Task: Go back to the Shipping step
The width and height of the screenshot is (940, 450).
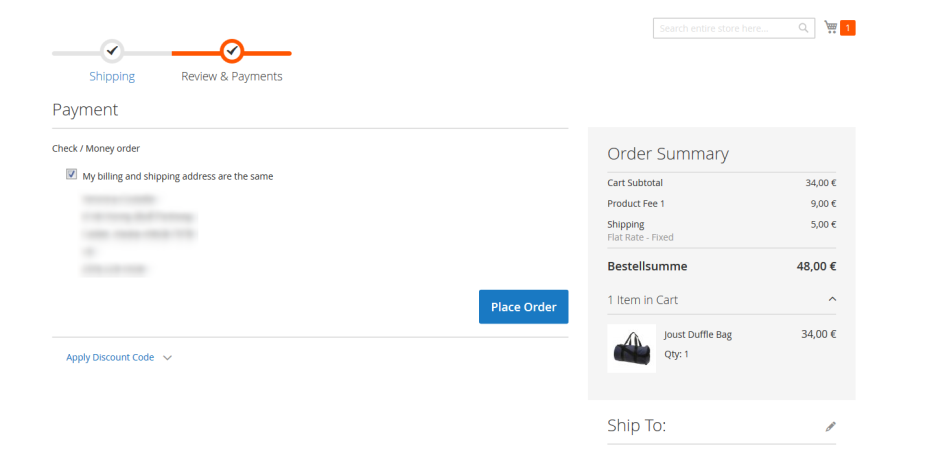Action: coord(112,77)
